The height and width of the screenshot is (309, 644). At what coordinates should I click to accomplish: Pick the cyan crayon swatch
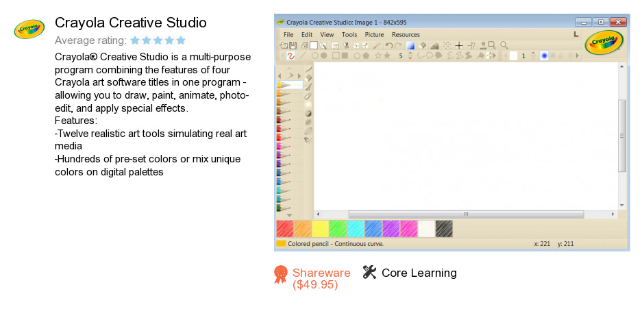[x=356, y=229]
